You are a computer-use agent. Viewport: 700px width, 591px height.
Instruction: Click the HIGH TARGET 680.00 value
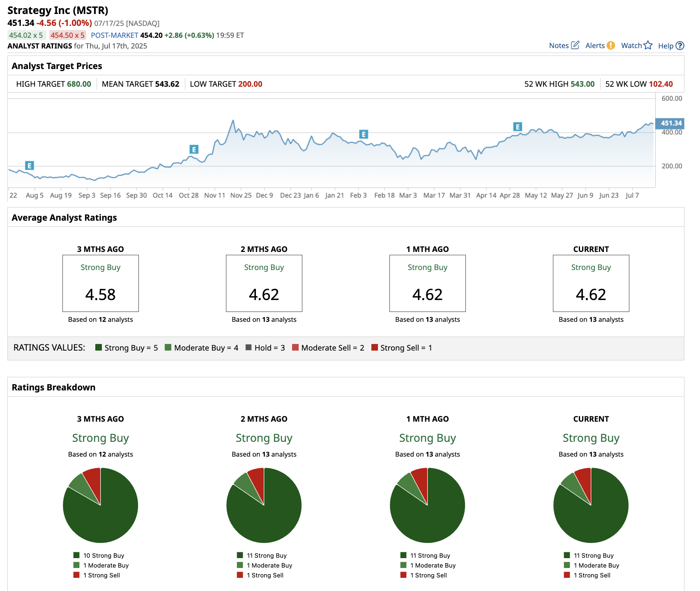point(79,84)
